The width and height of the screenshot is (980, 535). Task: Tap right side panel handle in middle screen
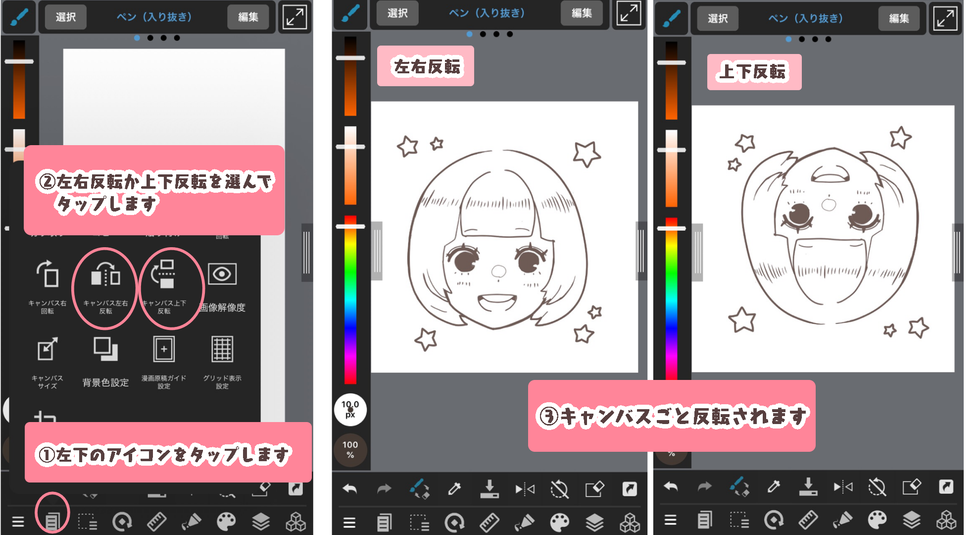point(641,251)
